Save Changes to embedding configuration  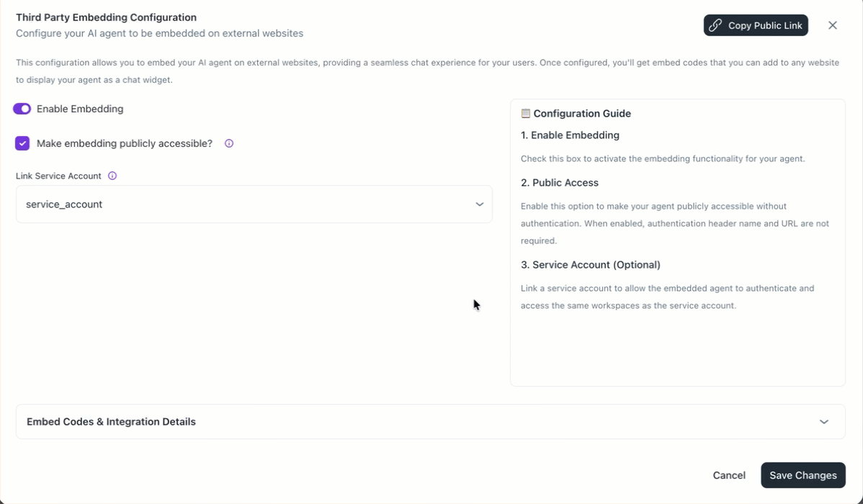(x=802, y=475)
